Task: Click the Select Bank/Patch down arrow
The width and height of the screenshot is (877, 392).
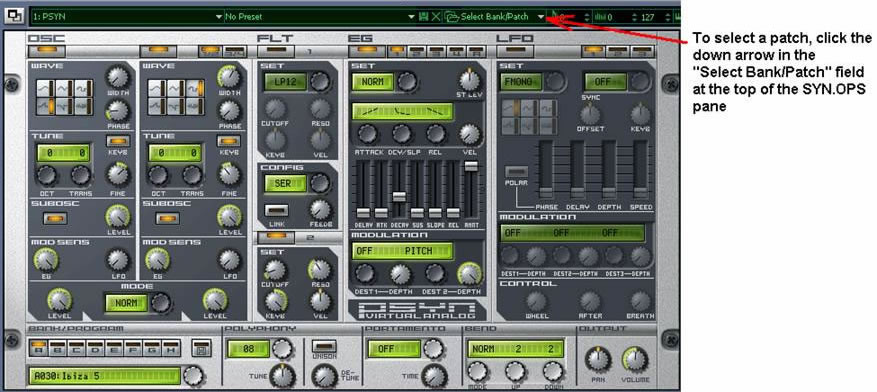Action: point(540,17)
